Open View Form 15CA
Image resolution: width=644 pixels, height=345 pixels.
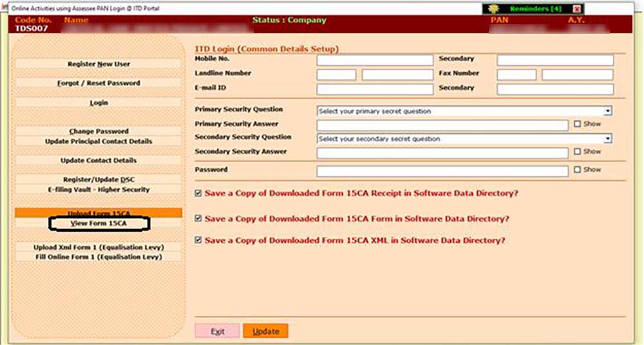pos(99,223)
